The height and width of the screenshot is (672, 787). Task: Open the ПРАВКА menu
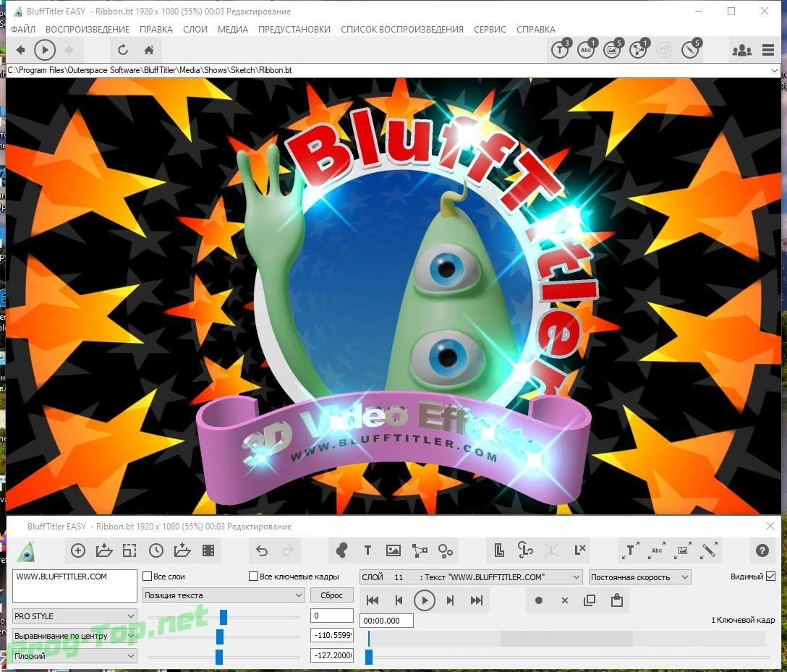[x=156, y=29]
